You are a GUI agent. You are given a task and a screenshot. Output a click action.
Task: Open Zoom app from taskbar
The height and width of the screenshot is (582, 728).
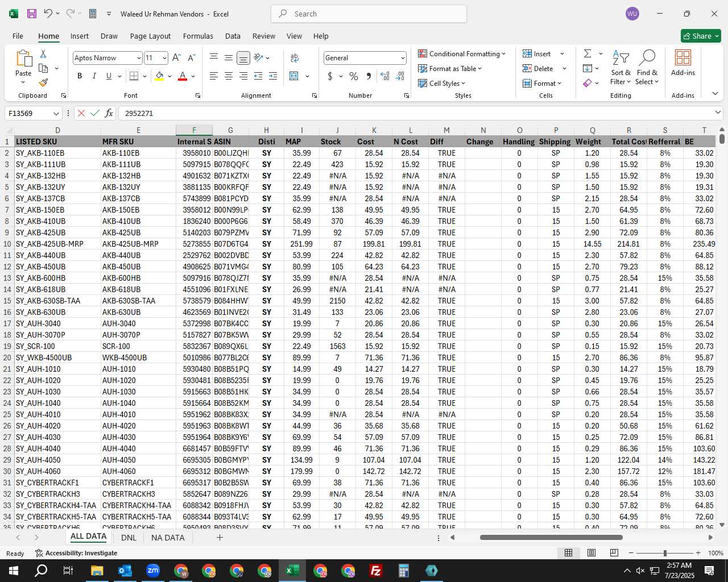[153, 571]
